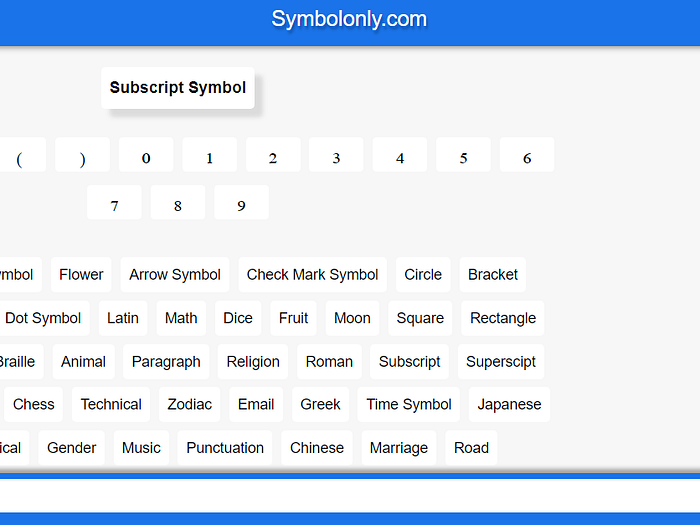The height and width of the screenshot is (525, 700).
Task: Copy the subscript one symbol
Action: pyautogui.click(x=210, y=156)
